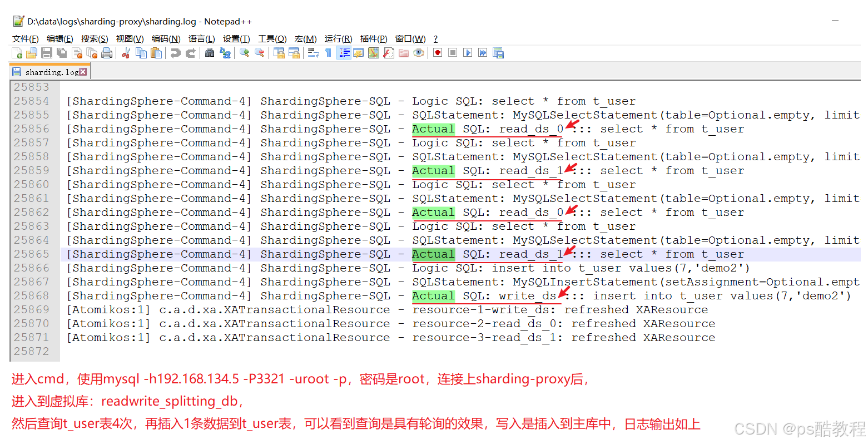The width and height of the screenshot is (868, 444).
Task: Click the Stop Recording macro icon
Action: [x=453, y=53]
